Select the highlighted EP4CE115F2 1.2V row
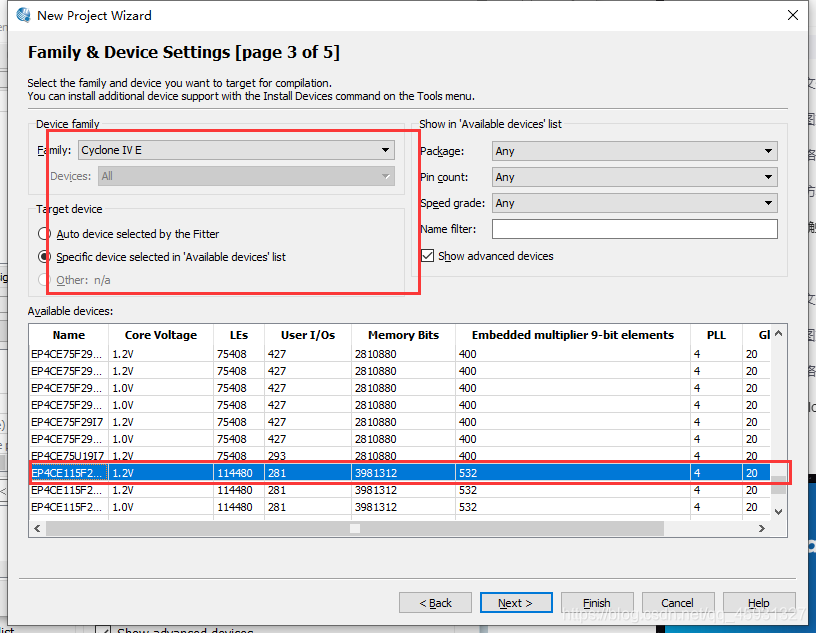Image resolution: width=816 pixels, height=633 pixels. click(400, 473)
